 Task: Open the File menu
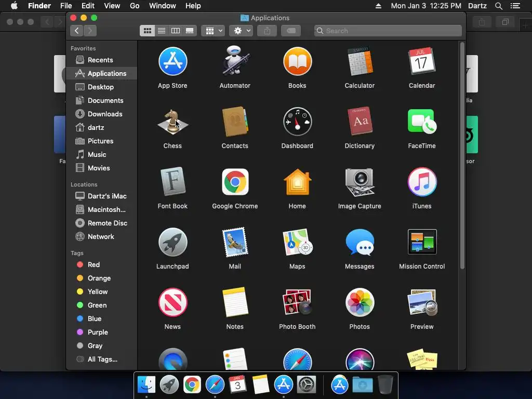click(x=66, y=6)
